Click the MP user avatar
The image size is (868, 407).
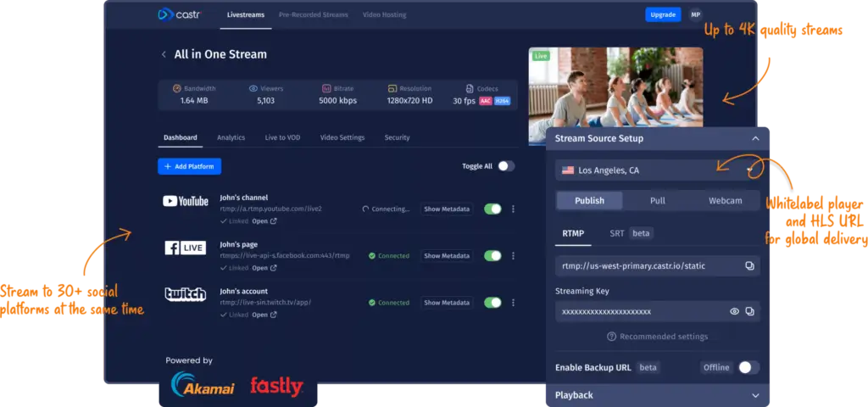pos(696,14)
